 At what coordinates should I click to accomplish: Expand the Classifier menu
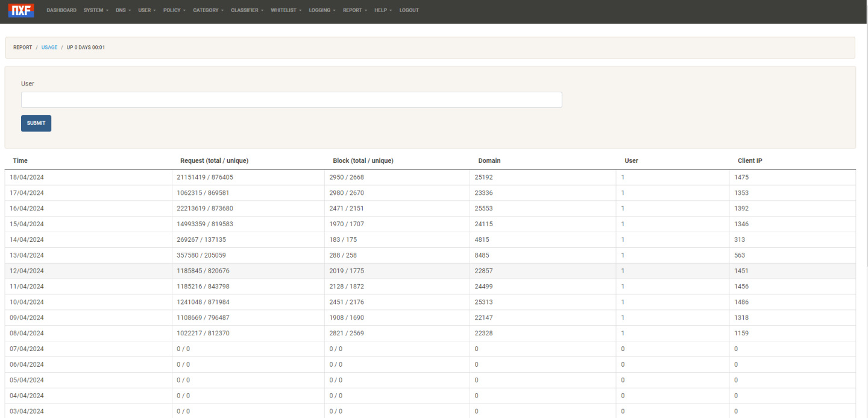(247, 10)
